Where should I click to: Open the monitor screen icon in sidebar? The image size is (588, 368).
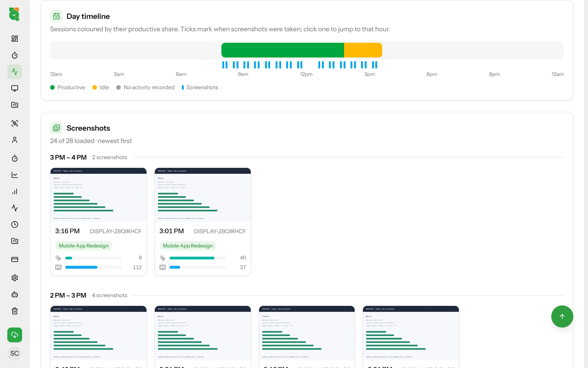pyautogui.click(x=14, y=88)
